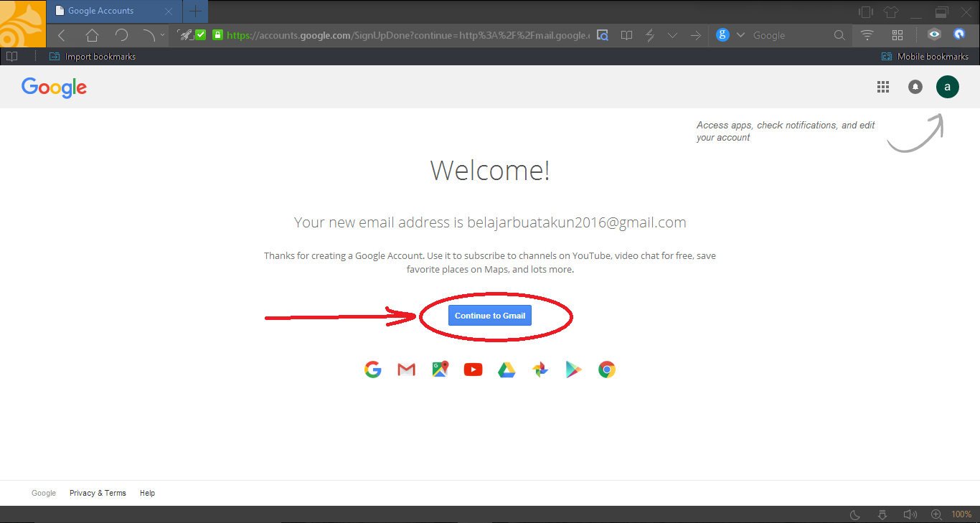
Task: Select the accounts.google.com URL address field
Action: tap(408, 35)
